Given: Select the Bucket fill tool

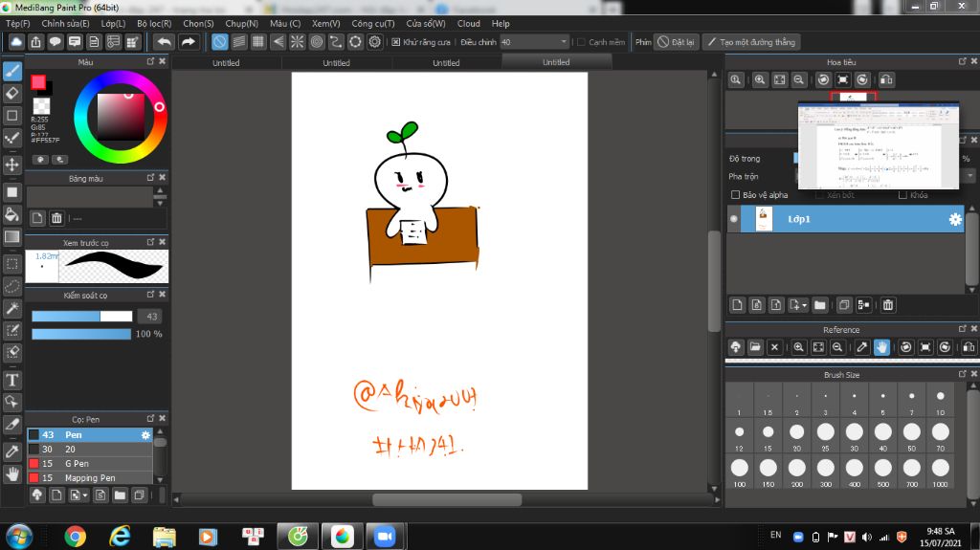Looking at the screenshot, I should pyautogui.click(x=12, y=213).
